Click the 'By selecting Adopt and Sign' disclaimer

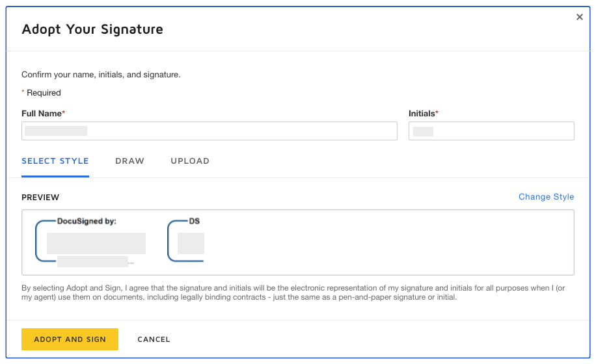tap(293, 292)
